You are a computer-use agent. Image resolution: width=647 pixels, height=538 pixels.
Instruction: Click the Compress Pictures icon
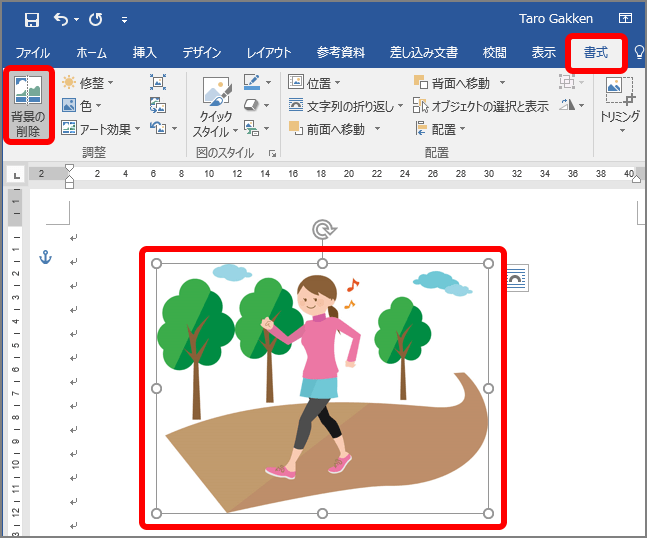pyautogui.click(x=158, y=83)
